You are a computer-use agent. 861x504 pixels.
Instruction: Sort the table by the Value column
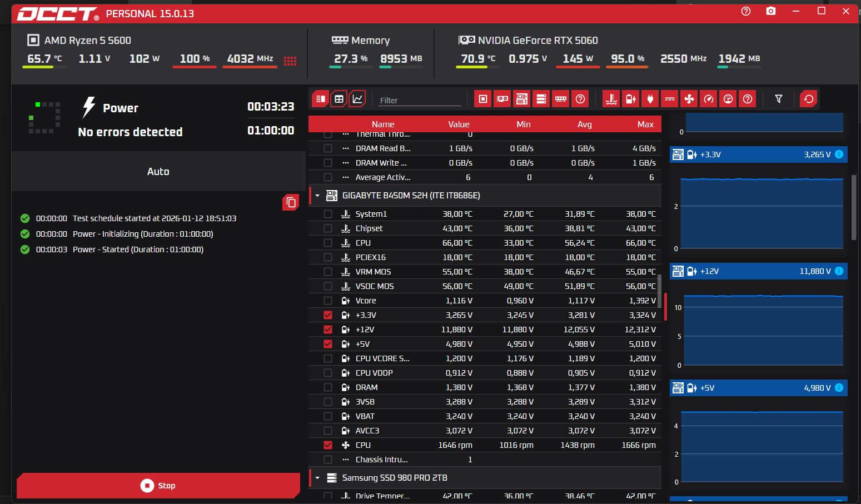[459, 124]
